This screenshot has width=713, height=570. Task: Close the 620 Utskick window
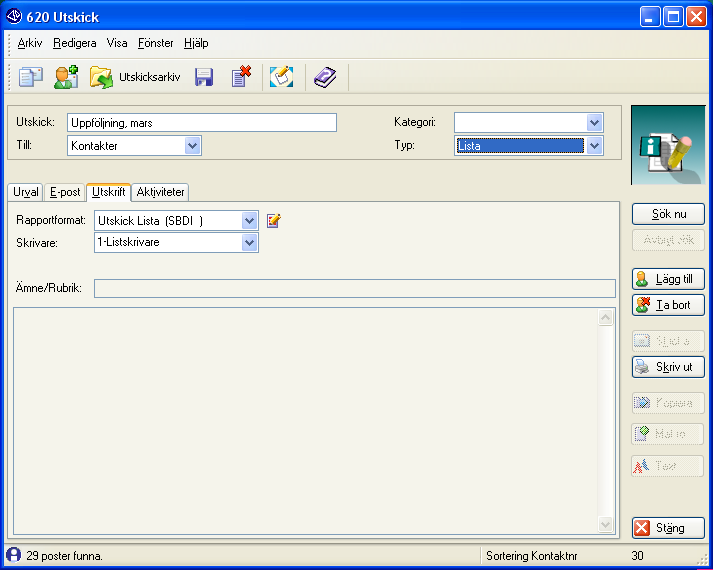click(x=697, y=17)
